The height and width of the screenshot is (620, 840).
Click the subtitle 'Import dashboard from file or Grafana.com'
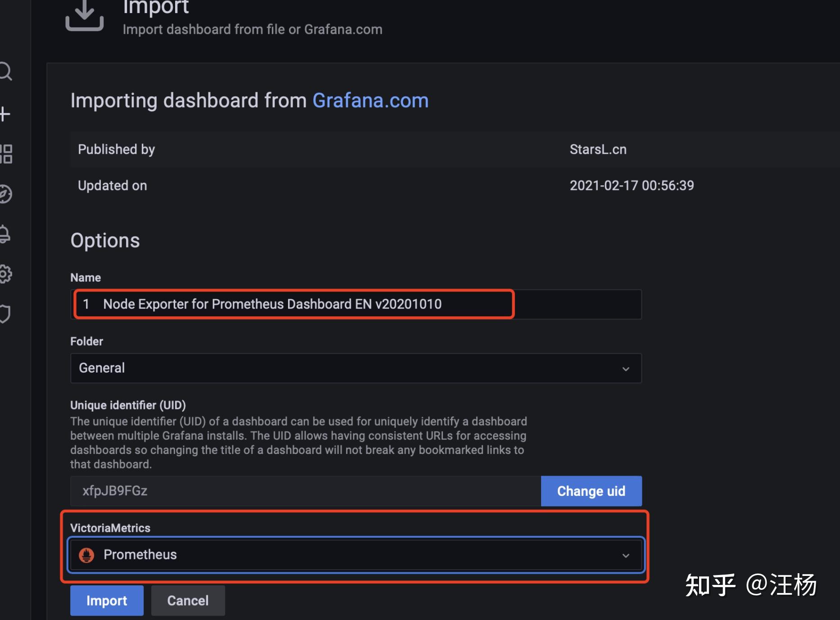253,29
